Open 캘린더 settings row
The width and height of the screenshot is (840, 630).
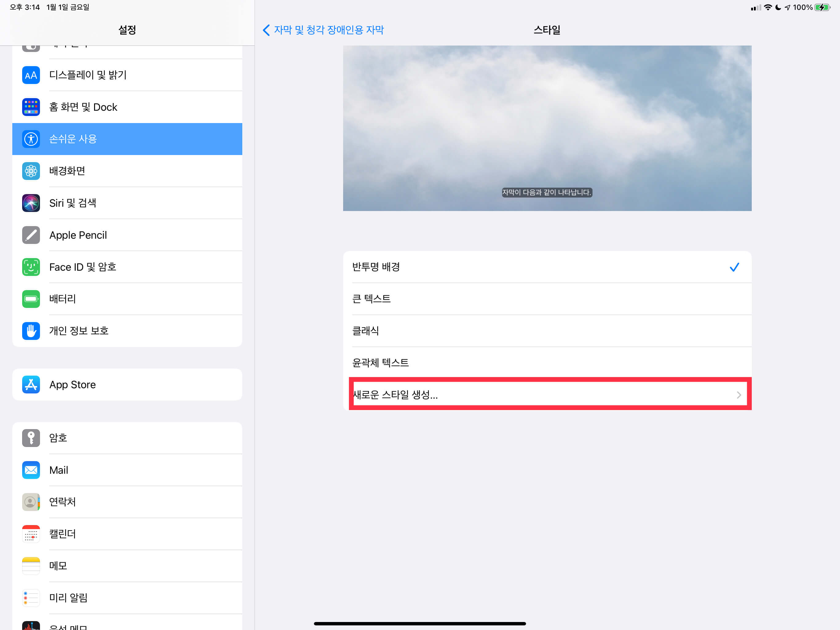(x=127, y=534)
